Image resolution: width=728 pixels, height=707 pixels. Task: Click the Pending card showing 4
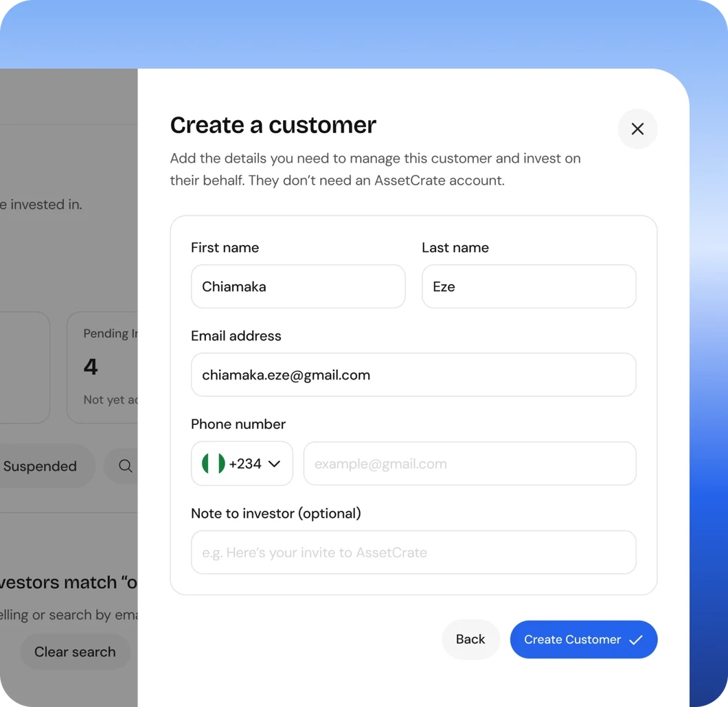click(102, 367)
